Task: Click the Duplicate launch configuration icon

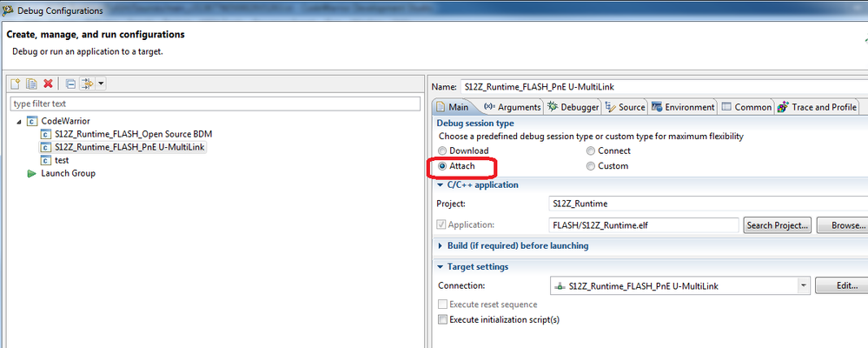Action: [32, 84]
